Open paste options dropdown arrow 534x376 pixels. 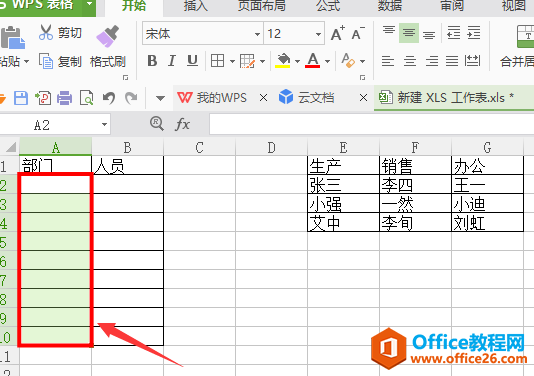26,62
